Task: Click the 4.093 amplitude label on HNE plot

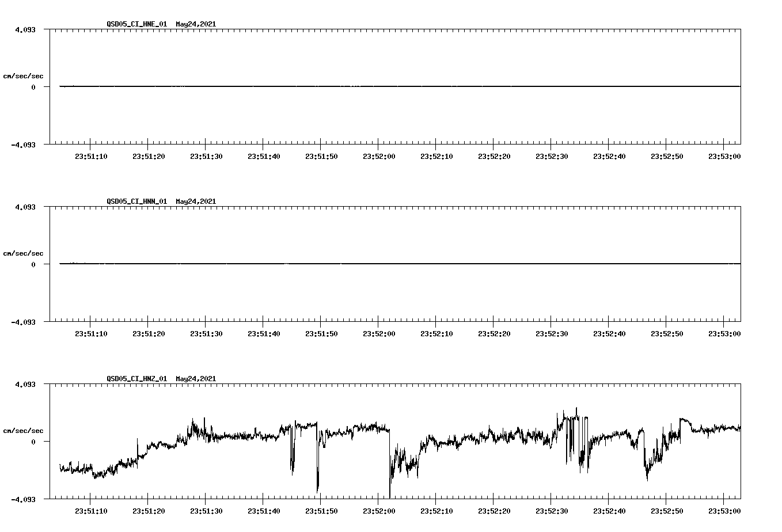Action: pos(25,28)
